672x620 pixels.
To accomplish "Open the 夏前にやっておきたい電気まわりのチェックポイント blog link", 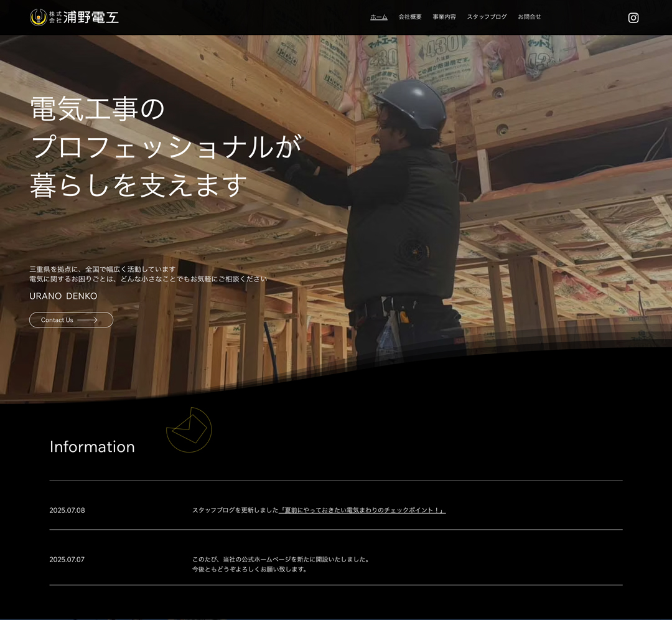I will coord(362,510).
